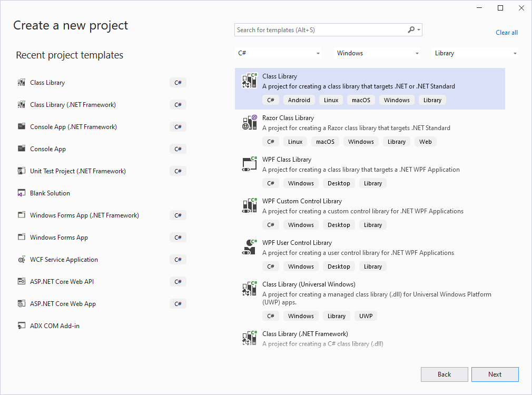The height and width of the screenshot is (395, 532).
Task: Click the Console App recent template icon
Action: click(x=22, y=149)
